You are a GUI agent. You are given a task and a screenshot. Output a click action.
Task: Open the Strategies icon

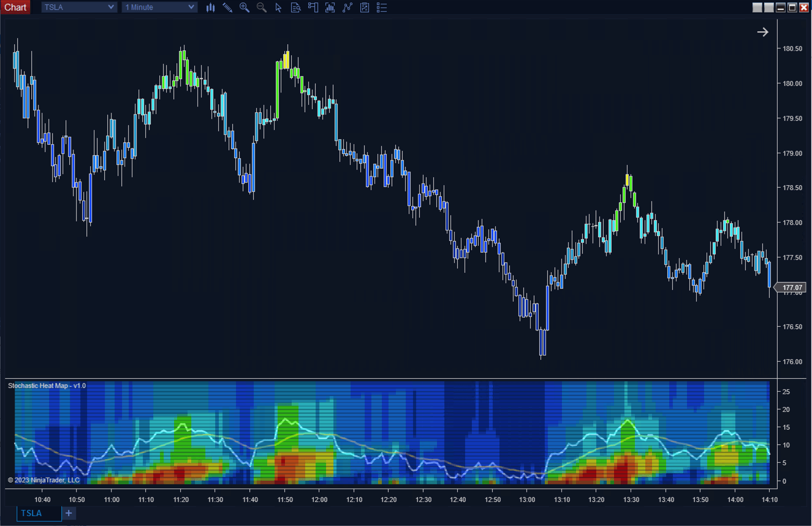(x=347, y=7)
